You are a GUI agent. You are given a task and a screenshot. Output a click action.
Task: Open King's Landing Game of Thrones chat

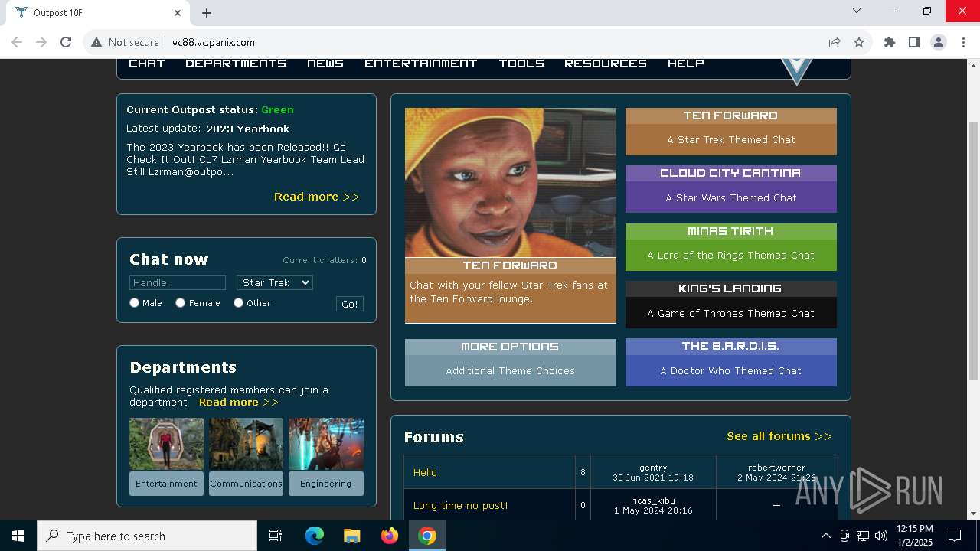[731, 305]
